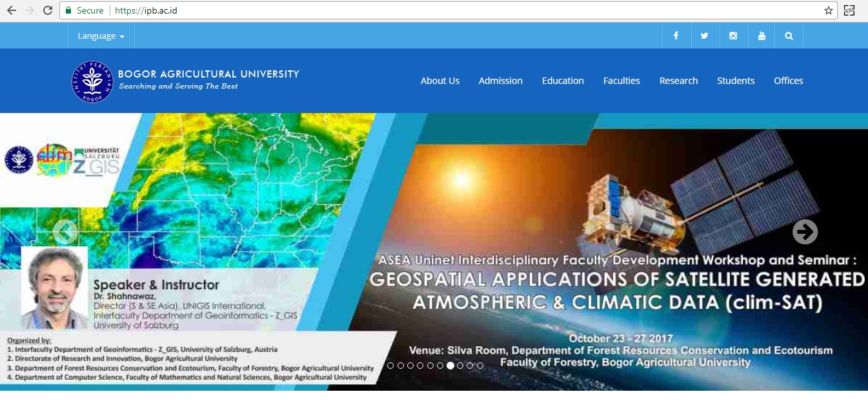Open the Offices menu item
This screenshot has height=414, width=868.
tap(789, 81)
